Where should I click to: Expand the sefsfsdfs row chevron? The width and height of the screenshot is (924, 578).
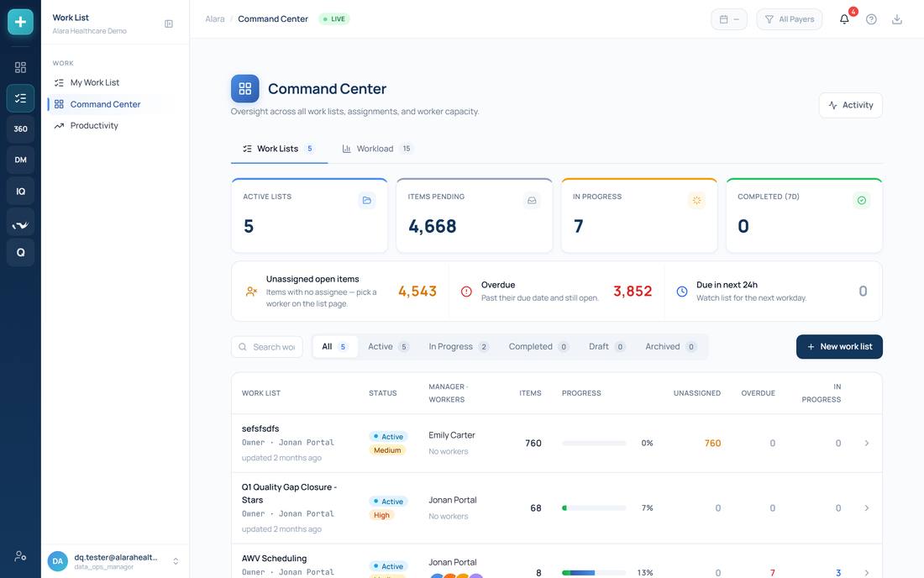[866, 443]
